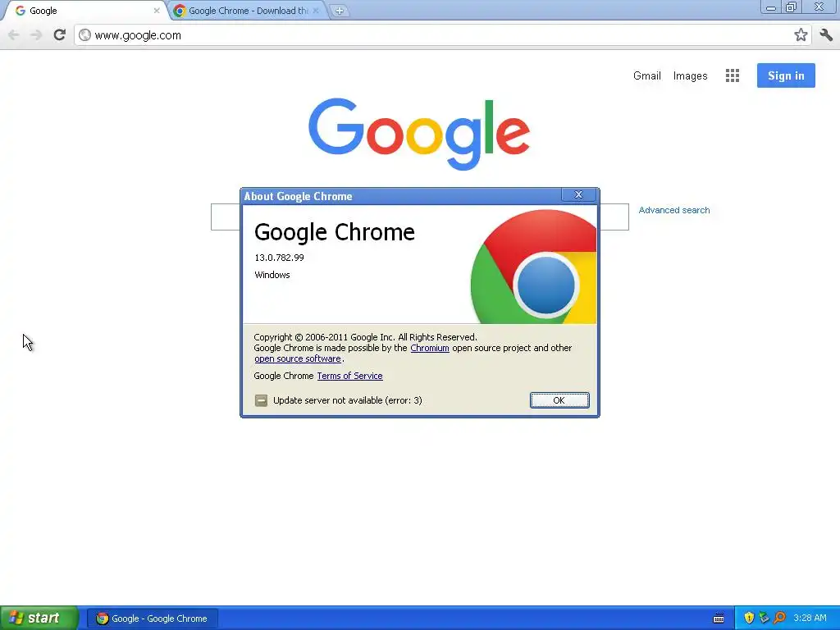
Task: Close the Google tab
Action: click(x=157, y=11)
